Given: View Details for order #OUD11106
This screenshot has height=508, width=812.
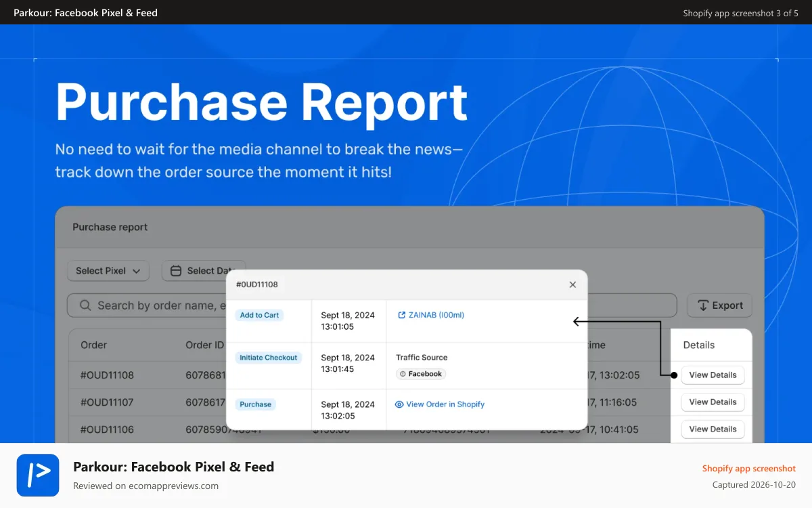Looking at the screenshot, I should (713, 429).
